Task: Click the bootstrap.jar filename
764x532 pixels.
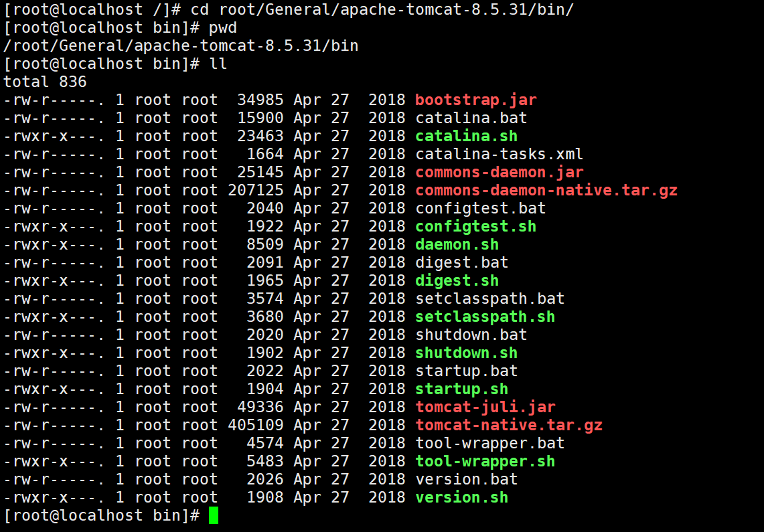Action: pos(475,100)
